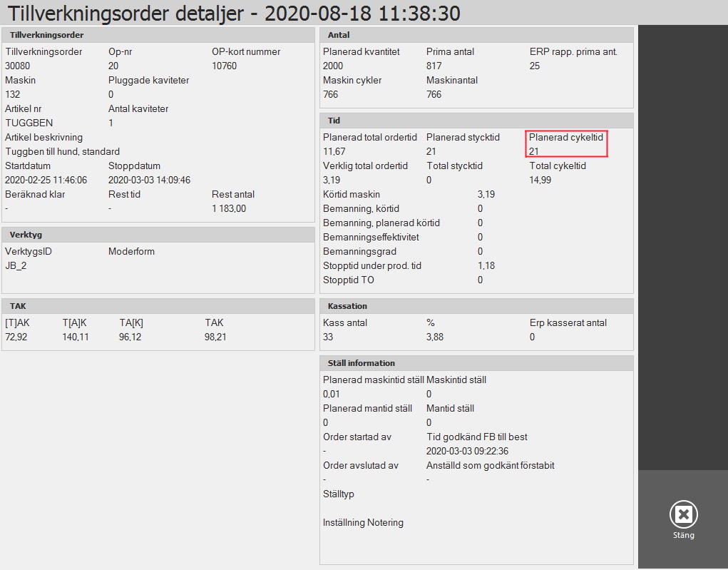Select Rest antal value 1 183,00

(x=229, y=208)
